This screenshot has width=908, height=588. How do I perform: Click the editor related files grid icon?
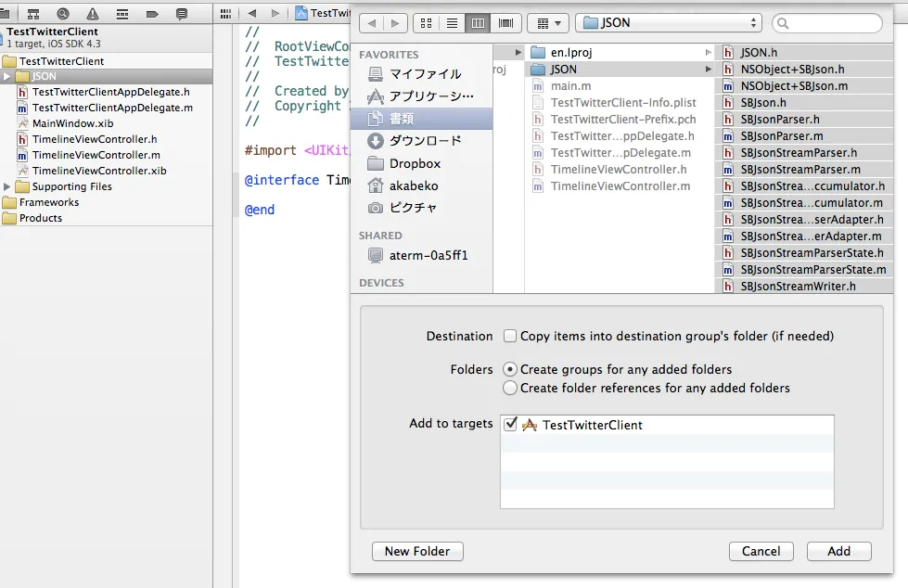coord(225,14)
